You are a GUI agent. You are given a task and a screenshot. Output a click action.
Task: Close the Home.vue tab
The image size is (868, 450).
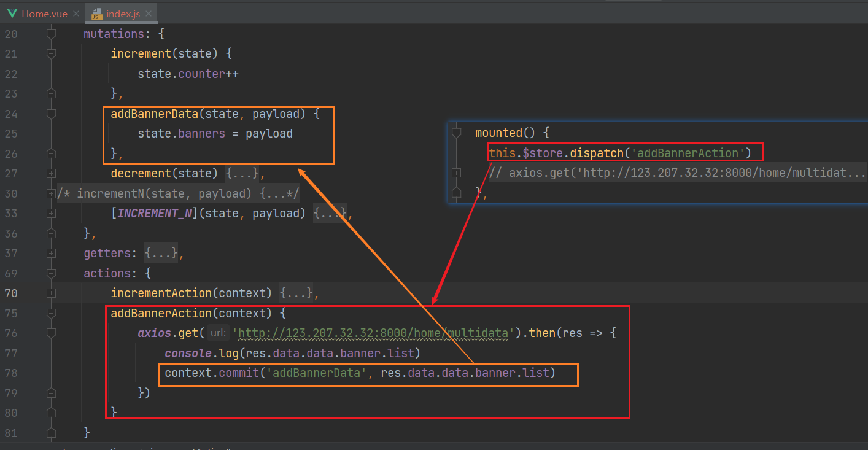[76, 14]
